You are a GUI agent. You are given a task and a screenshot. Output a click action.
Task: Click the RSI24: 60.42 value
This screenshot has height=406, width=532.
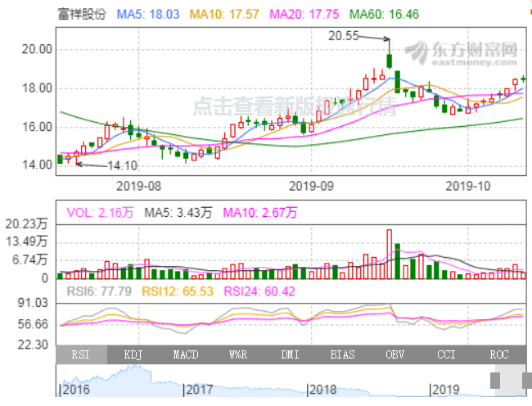click(259, 291)
